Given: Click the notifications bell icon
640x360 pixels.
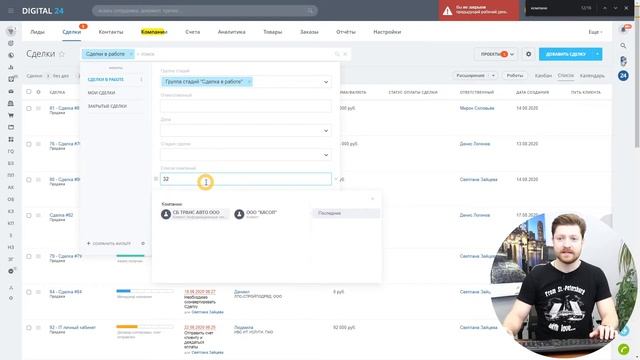Looking at the screenshot, I should [624, 29].
